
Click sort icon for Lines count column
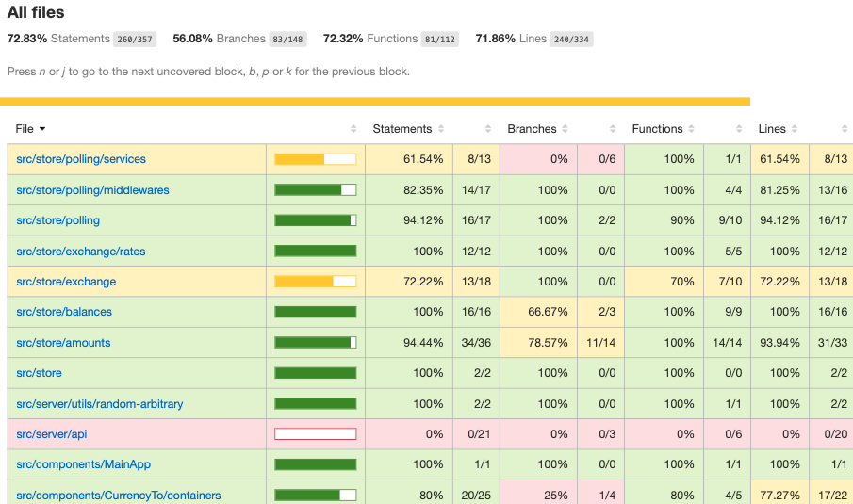click(845, 129)
